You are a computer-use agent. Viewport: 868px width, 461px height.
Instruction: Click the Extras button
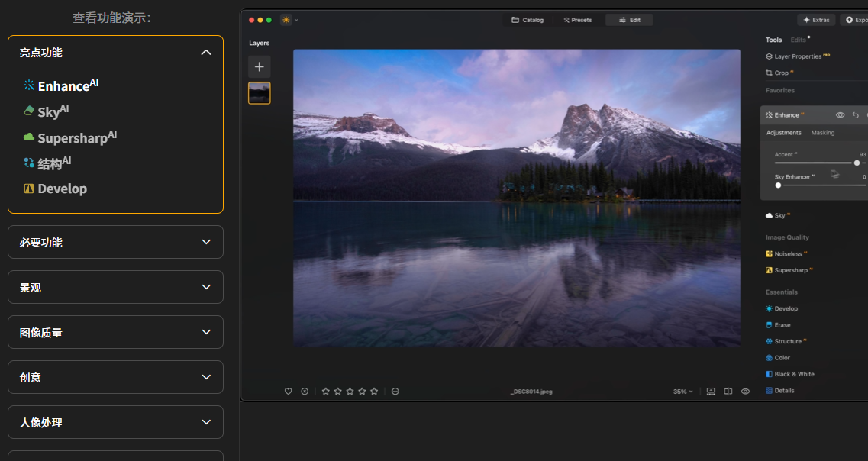point(816,20)
